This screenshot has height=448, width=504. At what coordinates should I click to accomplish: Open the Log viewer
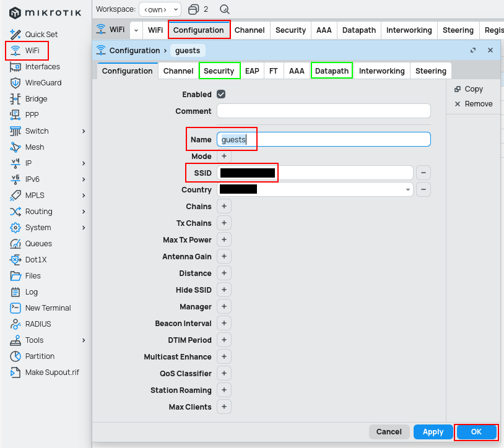(x=24, y=291)
